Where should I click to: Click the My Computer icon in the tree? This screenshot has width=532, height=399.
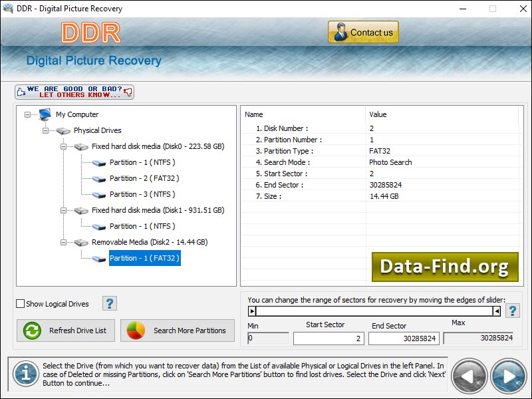(45, 114)
